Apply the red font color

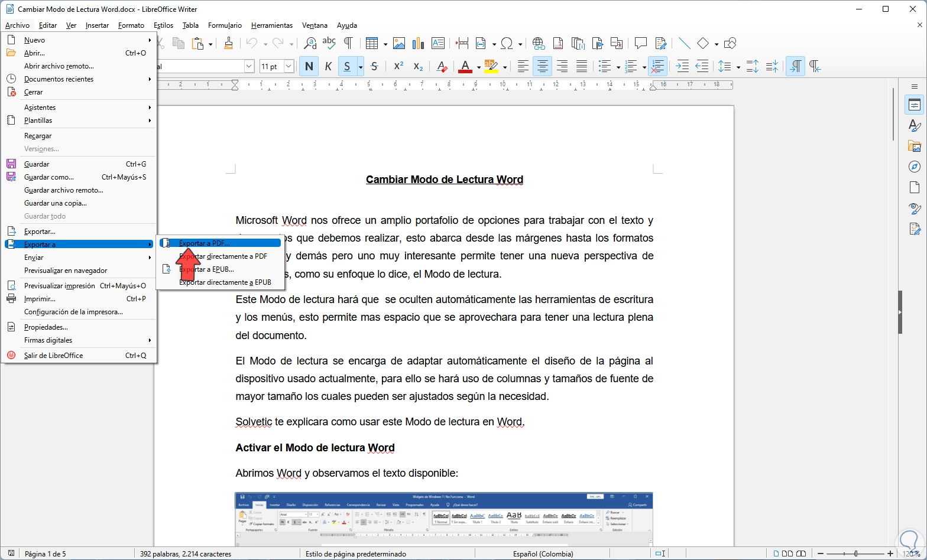point(465,67)
